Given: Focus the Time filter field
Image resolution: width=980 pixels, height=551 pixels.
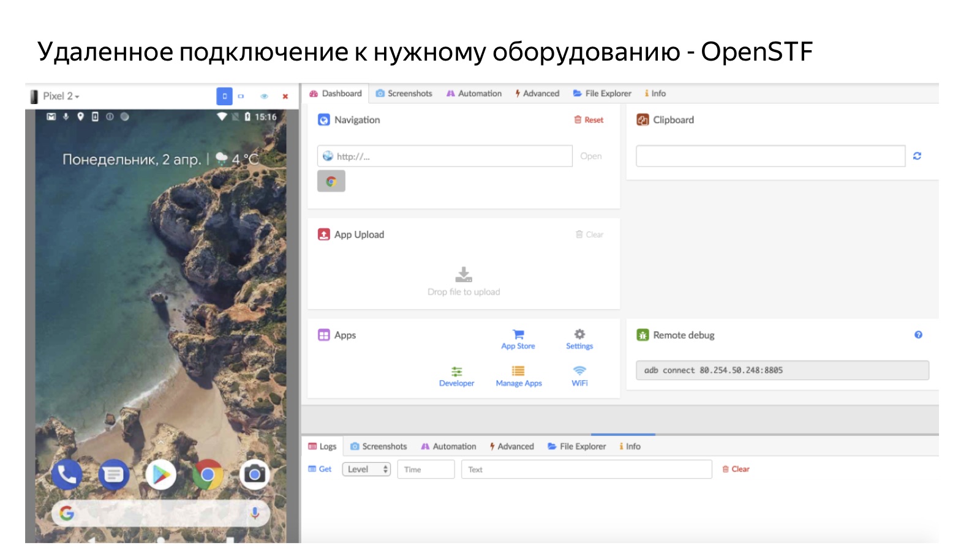Looking at the screenshot, I should point(426,470).
